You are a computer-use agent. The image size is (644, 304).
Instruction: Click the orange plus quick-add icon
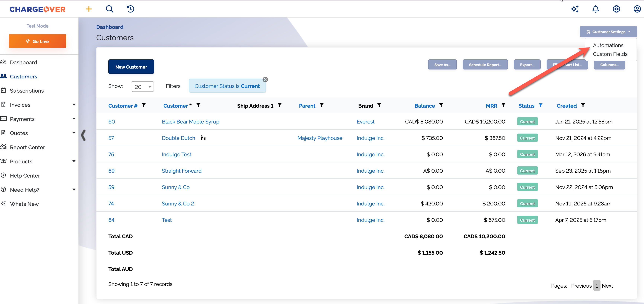click(x=89, y=9)
